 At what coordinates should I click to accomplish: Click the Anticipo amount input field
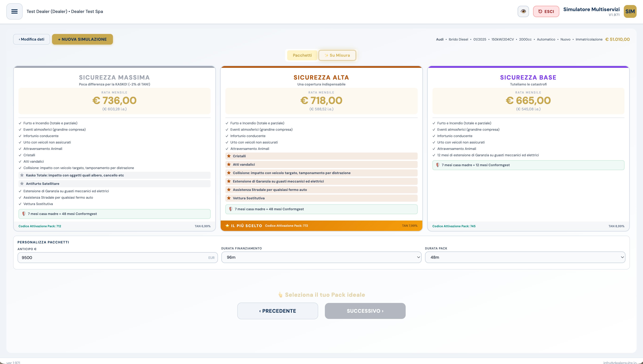coord(117,258)
